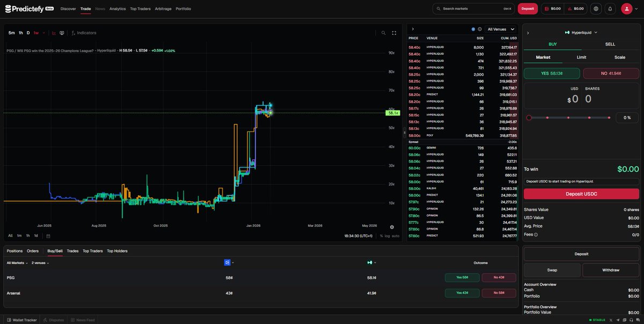Open the 1w timeframe dropdown arrow
The width and height of the screenshot is (644, 324).
pos(44,33)
